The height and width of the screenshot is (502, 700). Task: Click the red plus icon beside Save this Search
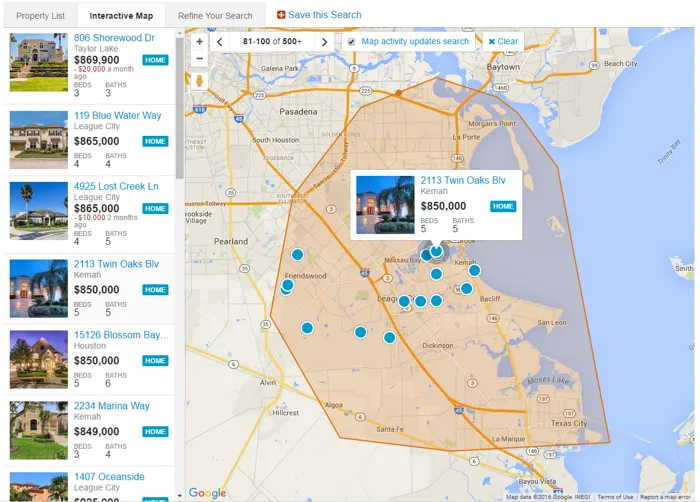tap(281, 15)
